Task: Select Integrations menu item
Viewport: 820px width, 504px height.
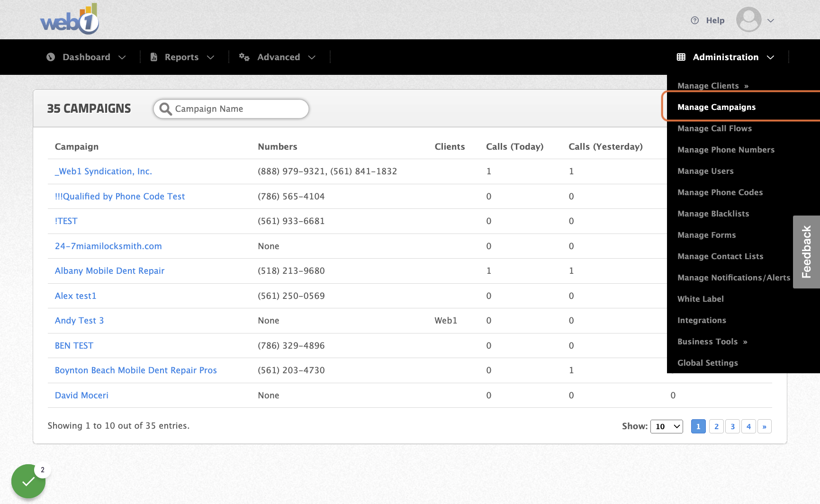Action: 702,320
